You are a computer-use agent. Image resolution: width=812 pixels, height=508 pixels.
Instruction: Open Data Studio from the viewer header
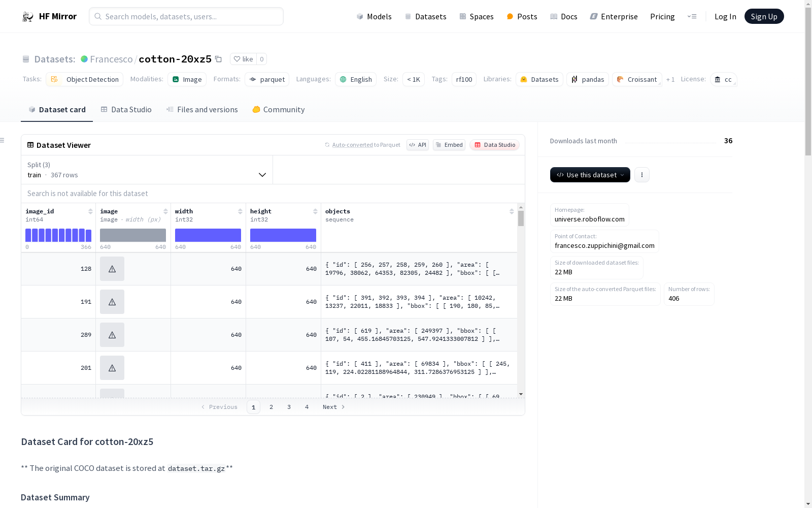tap(495, 145)
